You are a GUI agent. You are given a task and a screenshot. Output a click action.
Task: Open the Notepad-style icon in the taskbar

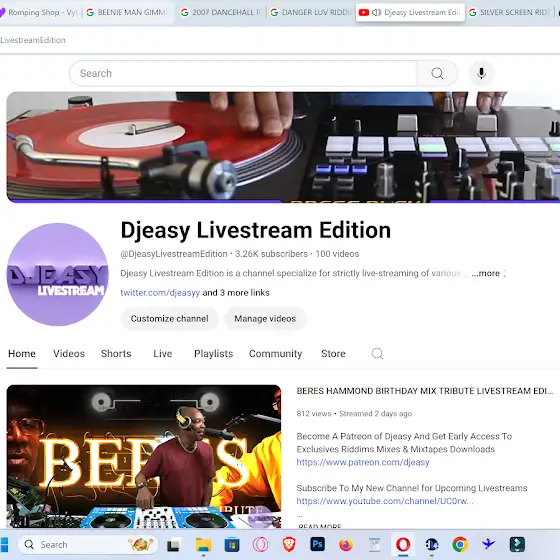(x=374, y=545)
